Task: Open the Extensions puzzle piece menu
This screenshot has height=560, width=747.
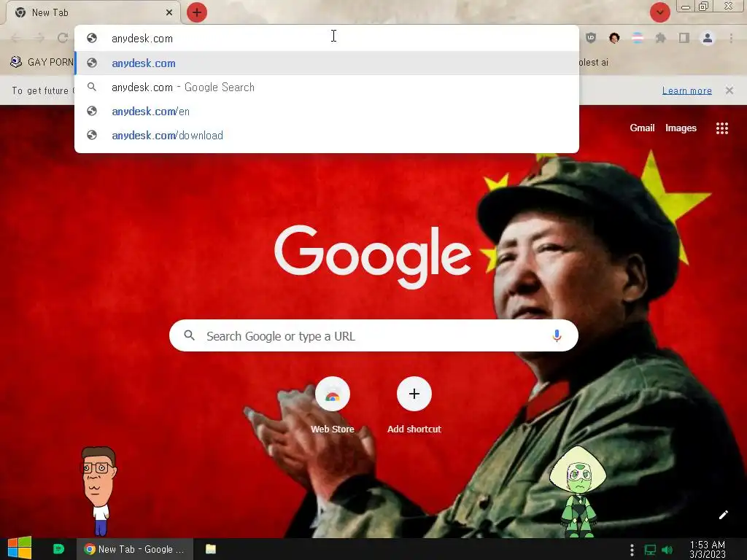Action: [660, 38]
